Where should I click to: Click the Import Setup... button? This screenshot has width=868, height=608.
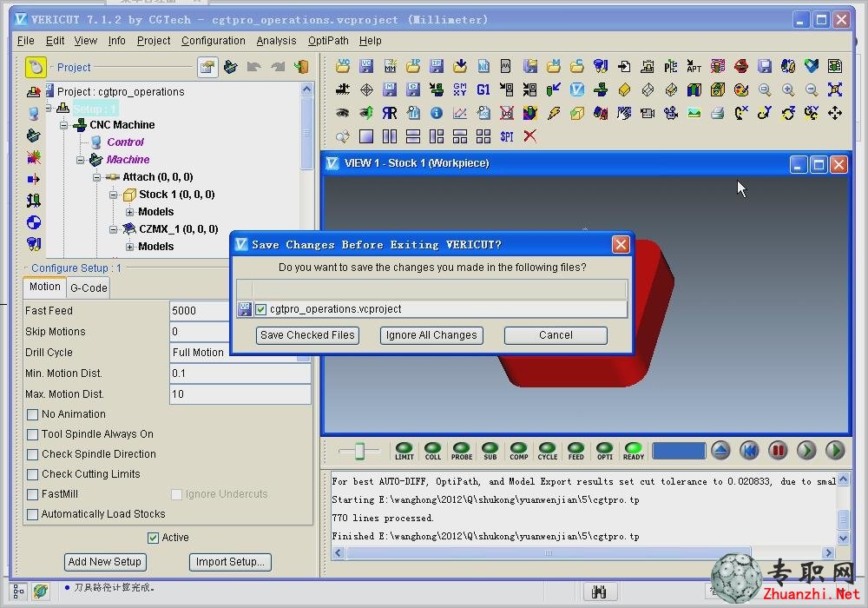[230, 562]
